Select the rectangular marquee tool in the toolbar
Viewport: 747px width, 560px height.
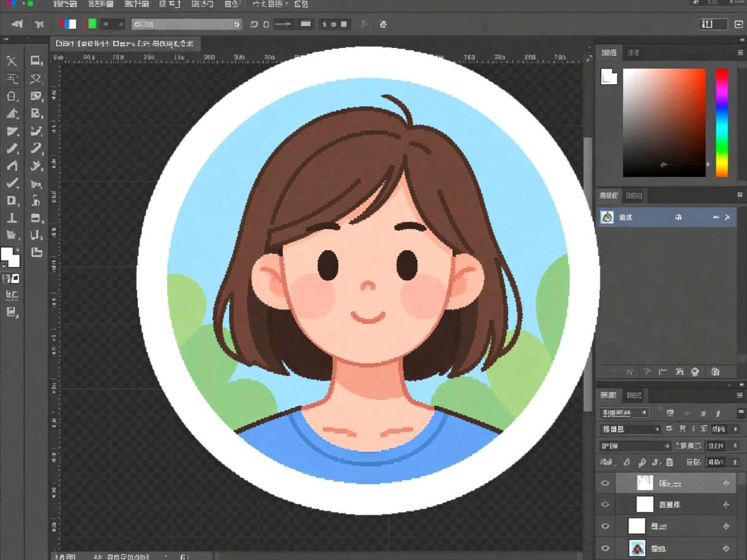tap(36, 61)
